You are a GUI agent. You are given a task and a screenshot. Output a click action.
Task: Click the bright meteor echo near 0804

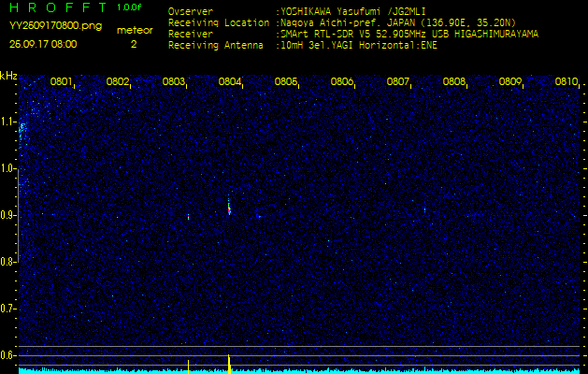coord(229,208)
